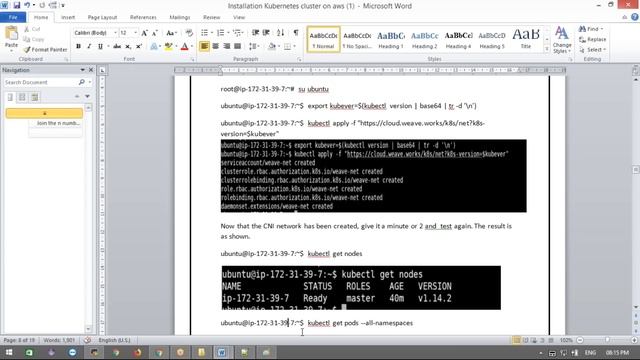
Task: Save document from Quick Access Toolbar
Action: pyautogui.click(x=17, y=5)
